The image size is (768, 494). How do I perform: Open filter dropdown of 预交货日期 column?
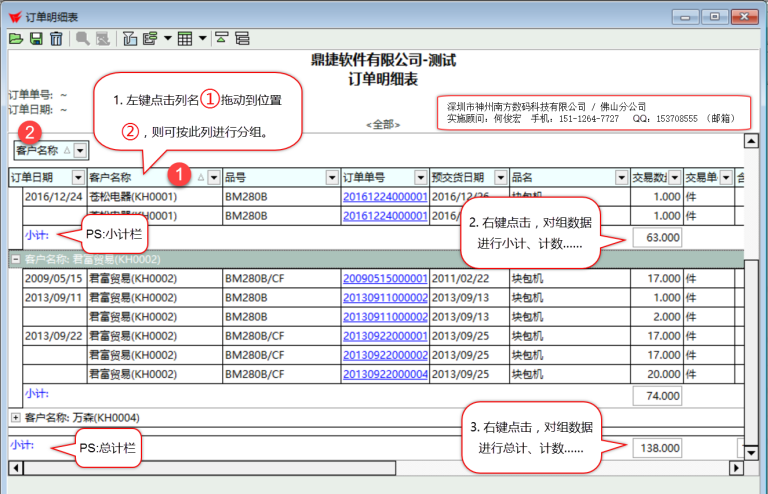[501, 177]
